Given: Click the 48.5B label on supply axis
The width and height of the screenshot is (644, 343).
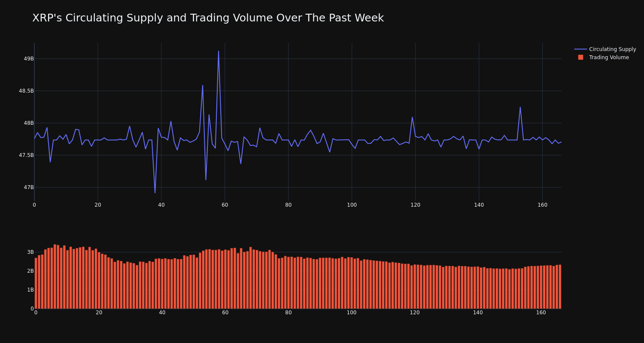Looking at the screenshot, I should tap(26, 91).
